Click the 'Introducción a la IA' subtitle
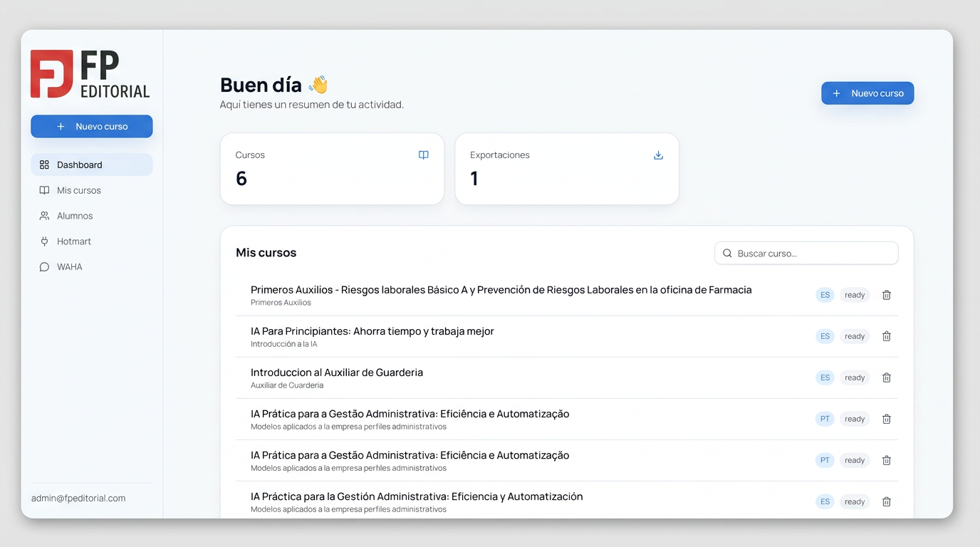Screen dimensions: 980x547 coord(283,344)
